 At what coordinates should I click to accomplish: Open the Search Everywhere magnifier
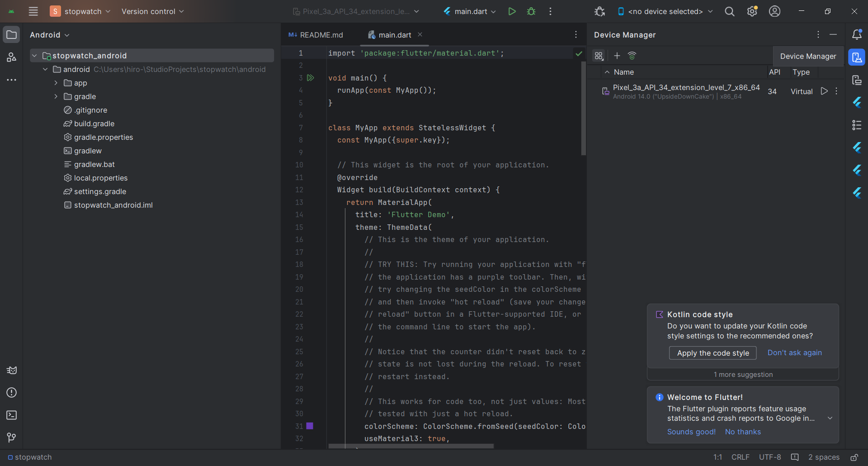click(x=729, y=11)
